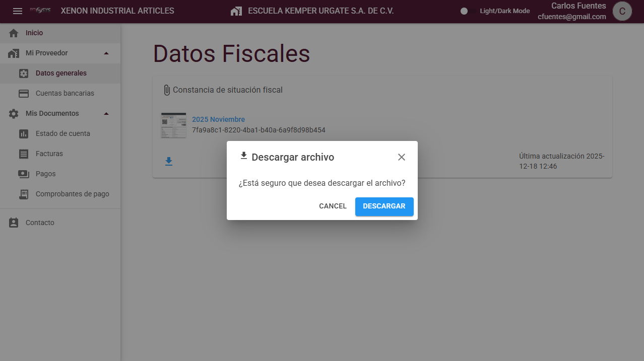Image resolution: width=644 pixels, height=361 pixels.
Task: Click the Inicio home icon
Action: [x=14, y=33]
